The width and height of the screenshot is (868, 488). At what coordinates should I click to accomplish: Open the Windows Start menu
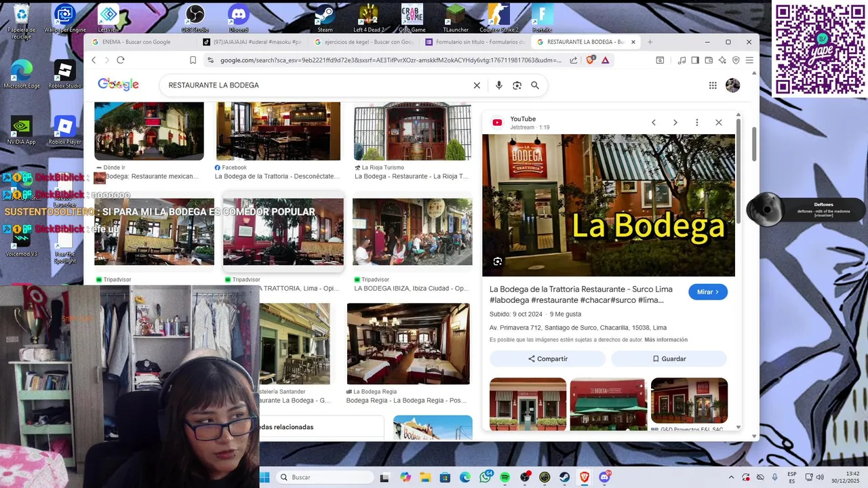click(264, 477)
